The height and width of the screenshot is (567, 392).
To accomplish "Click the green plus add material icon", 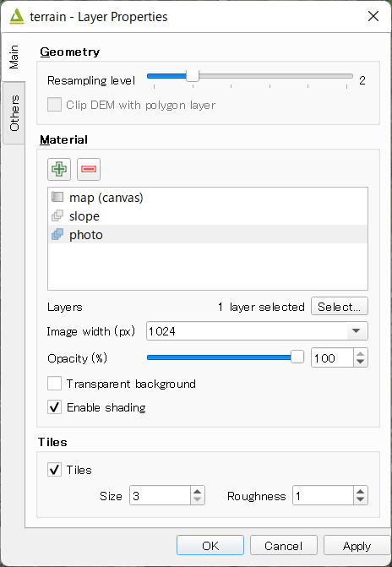I will (59, 169).
